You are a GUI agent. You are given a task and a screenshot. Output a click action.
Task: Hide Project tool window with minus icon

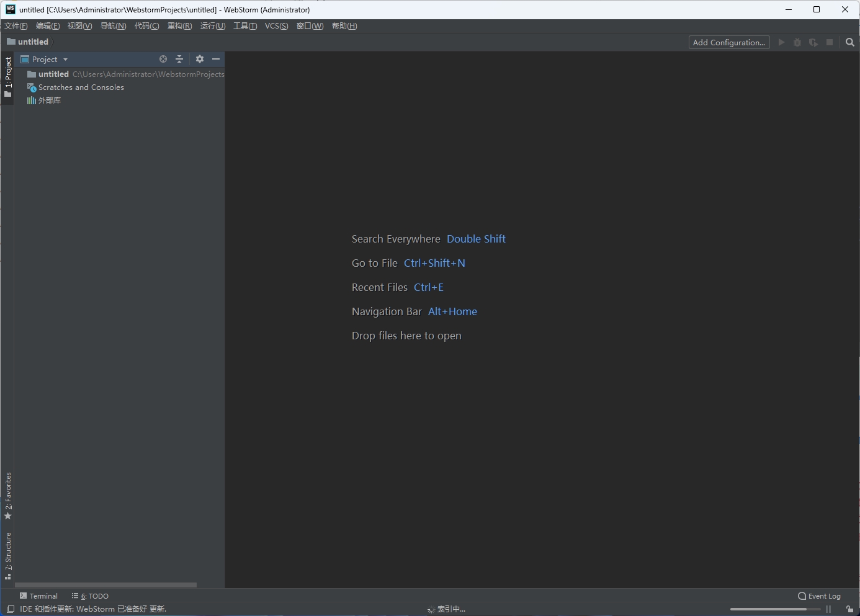216,59
